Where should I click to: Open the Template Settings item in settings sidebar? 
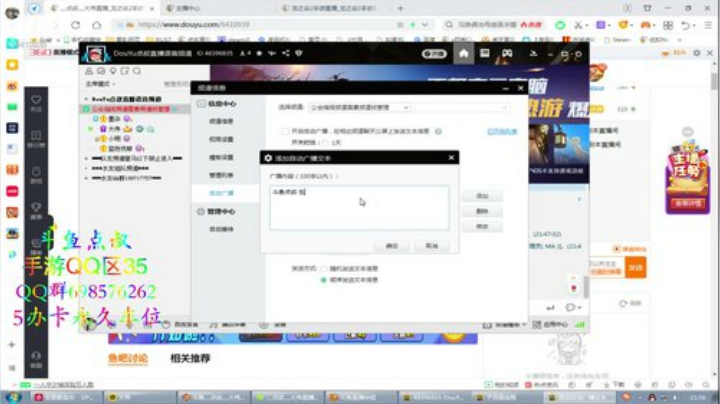(x=221, y=157)
